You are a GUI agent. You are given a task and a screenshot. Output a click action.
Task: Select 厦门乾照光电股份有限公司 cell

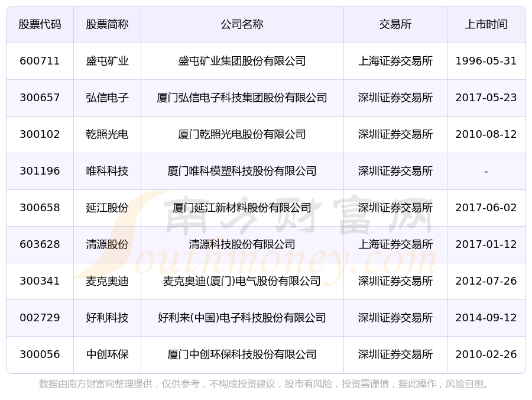(x=242, y=134)
